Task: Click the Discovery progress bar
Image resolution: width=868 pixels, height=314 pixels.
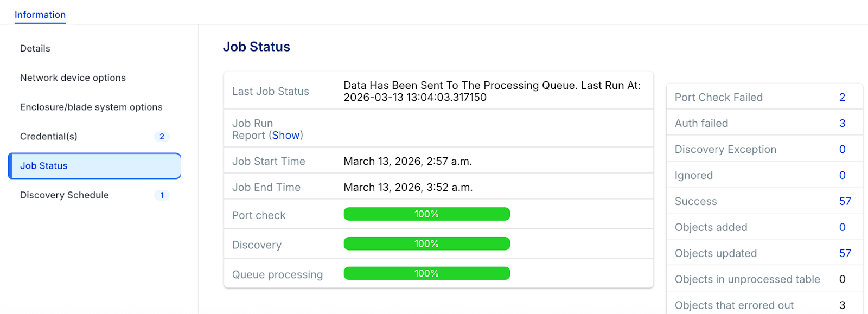Action: tap(426, 244)
